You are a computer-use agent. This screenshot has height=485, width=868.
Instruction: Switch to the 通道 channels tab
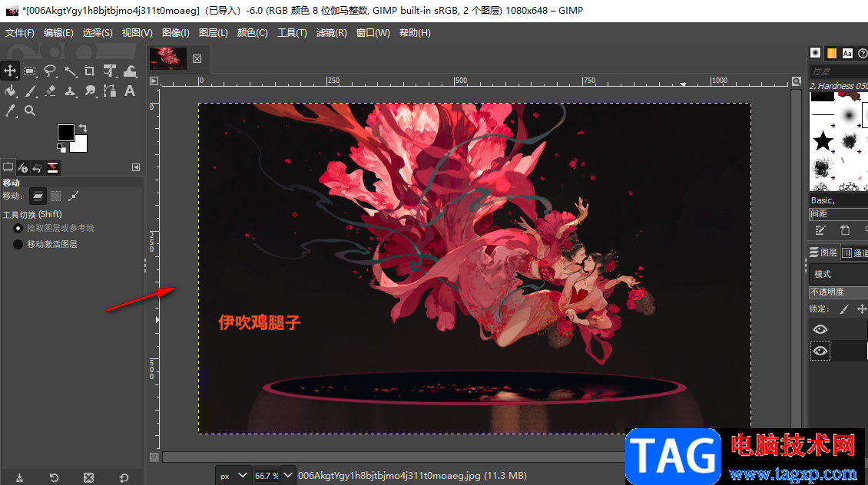[x=855, y=252]
